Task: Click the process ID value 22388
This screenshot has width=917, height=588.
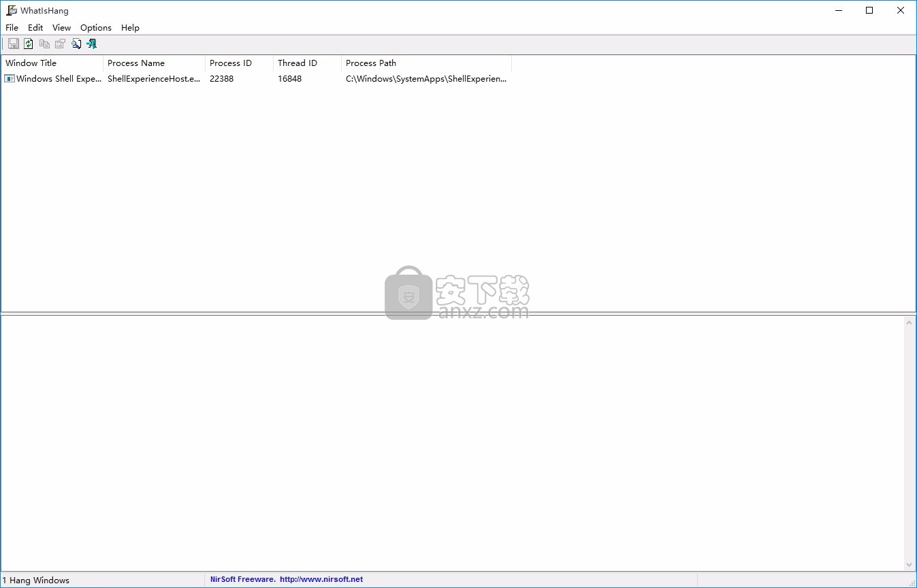Action: (x=222, y=79)
